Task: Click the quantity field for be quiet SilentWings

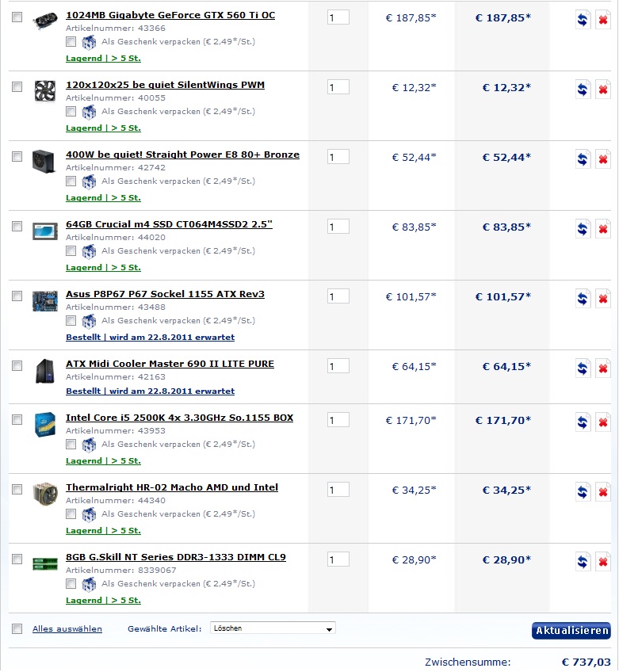Action: pyautogui.click(x=338, y=87)
